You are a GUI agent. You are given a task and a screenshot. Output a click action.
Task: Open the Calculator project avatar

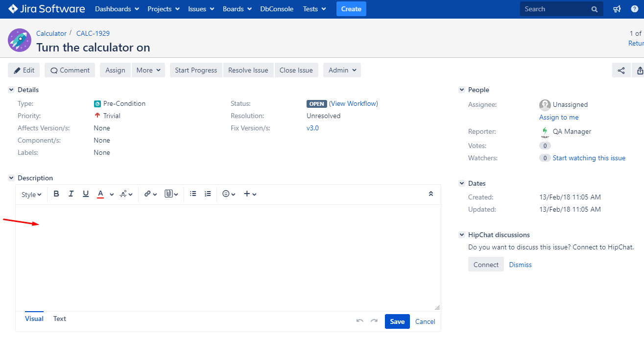coord(20,40)
